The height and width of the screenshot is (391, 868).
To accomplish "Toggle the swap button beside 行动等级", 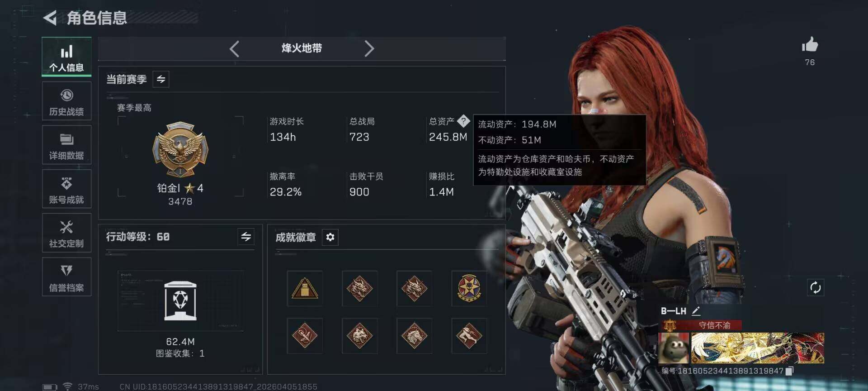I will (246, 237).
